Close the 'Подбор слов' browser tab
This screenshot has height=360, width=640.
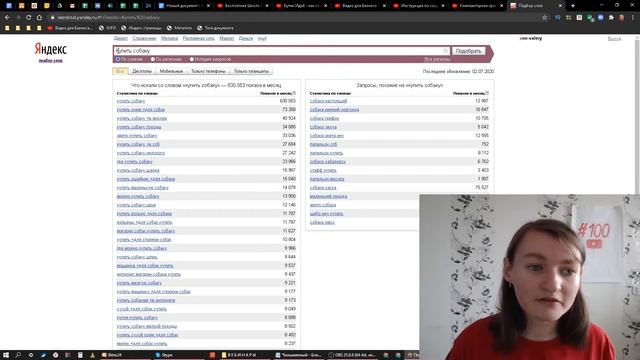[560, 6]
